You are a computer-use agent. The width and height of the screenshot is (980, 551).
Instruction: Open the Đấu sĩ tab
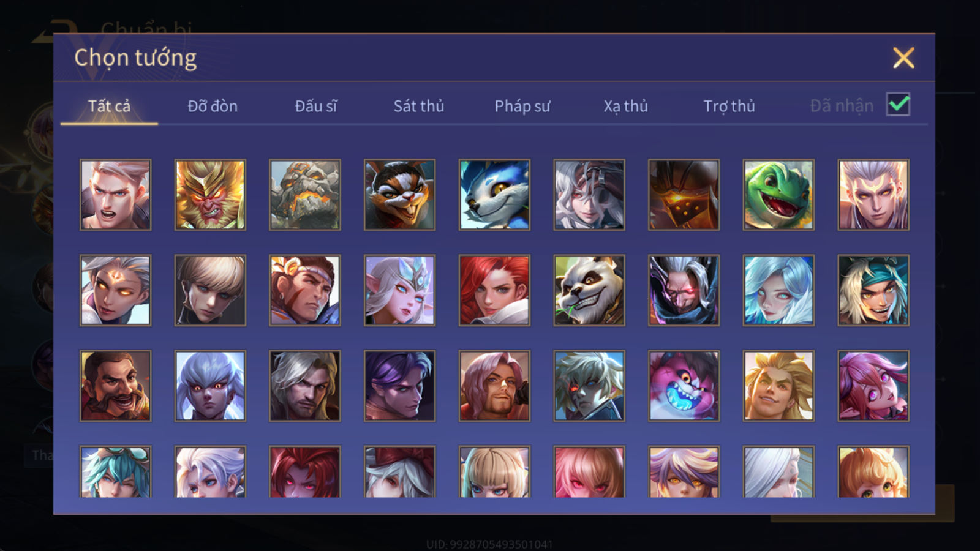[x=316, y=106]
